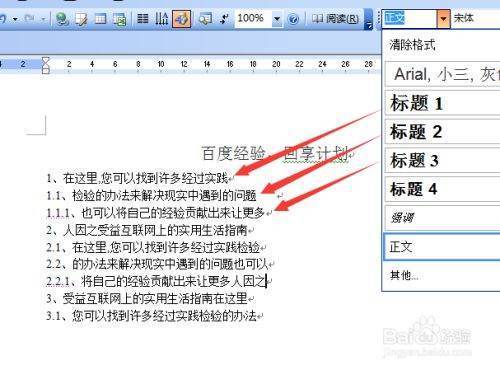The image size is (500, 370).
Task: Toggle the highlighted Drawing toolbar button
Action: click(x=181, y=19)
